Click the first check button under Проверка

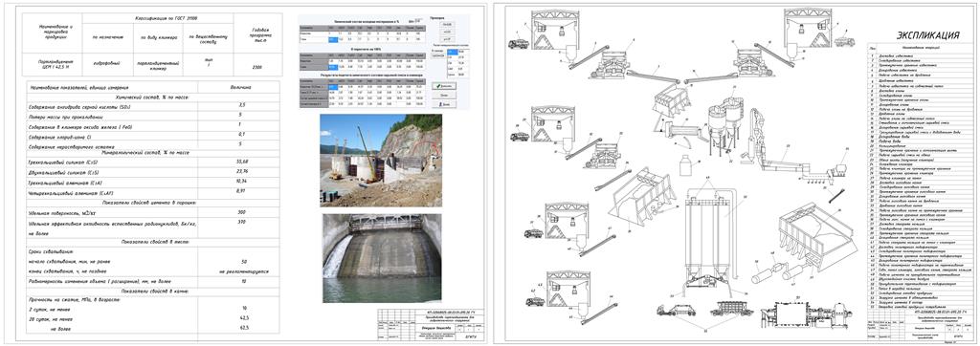click(447, 24)
